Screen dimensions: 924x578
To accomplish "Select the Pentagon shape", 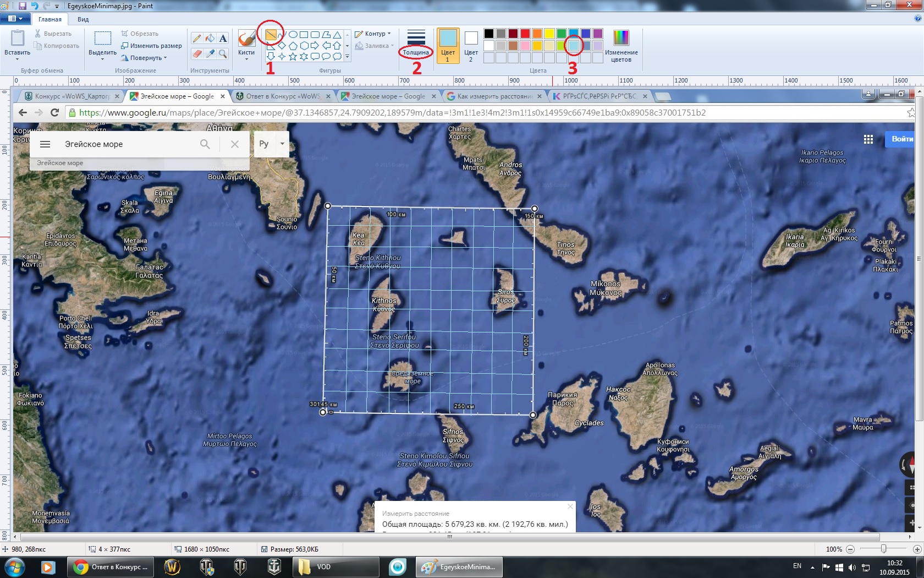I will (293, 46).
